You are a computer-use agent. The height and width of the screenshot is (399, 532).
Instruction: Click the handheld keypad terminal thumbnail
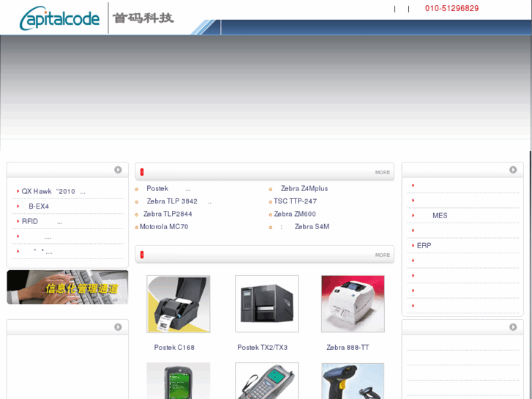point(266,381)
